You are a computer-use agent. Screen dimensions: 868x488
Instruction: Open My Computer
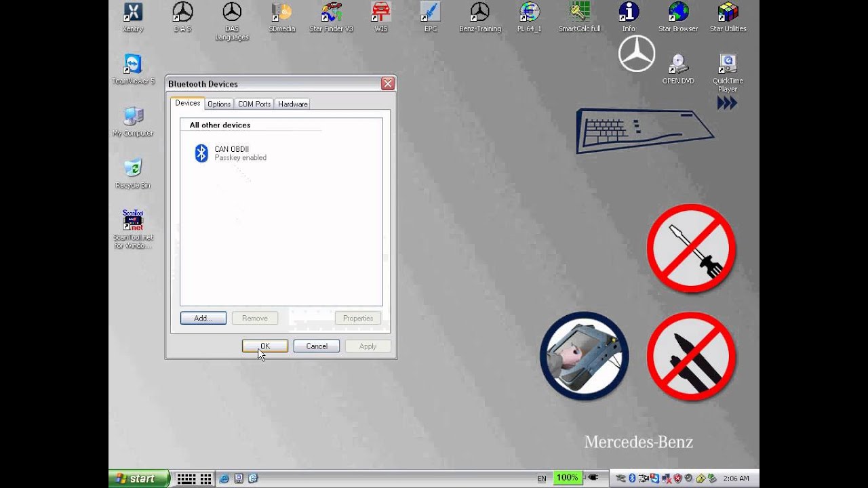click(133, 121)
